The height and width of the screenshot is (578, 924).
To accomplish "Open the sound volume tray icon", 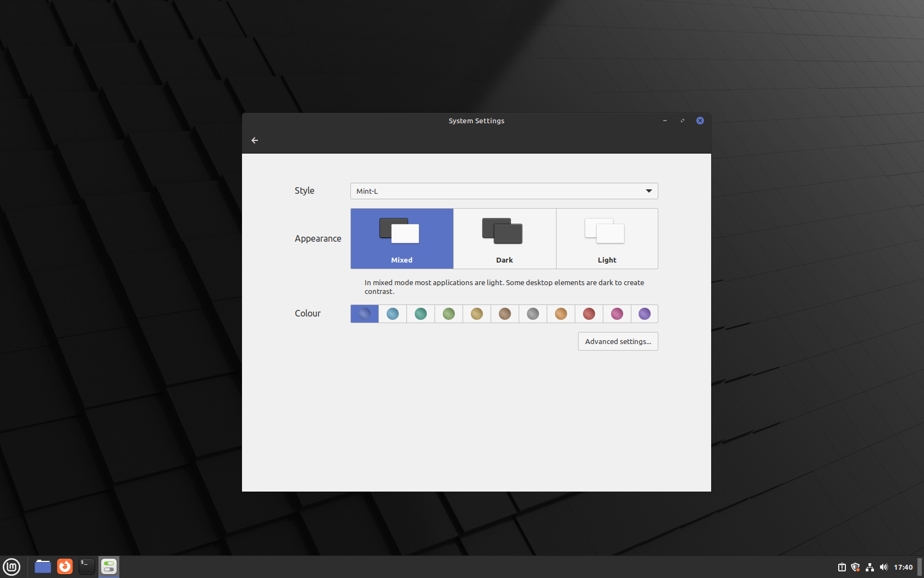I will coord(884,567).
